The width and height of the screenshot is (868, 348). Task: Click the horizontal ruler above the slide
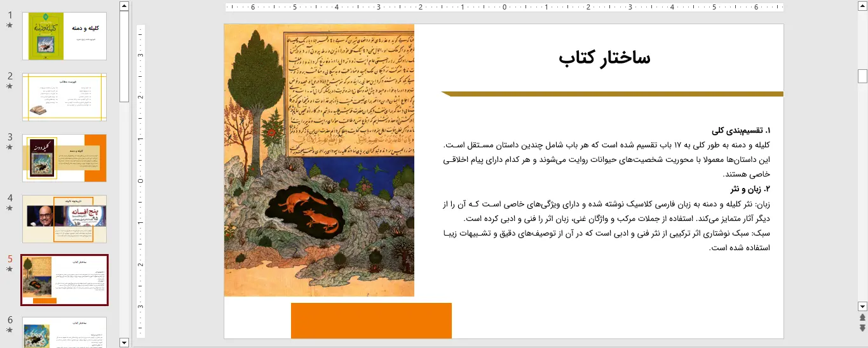tap(504, 8)
